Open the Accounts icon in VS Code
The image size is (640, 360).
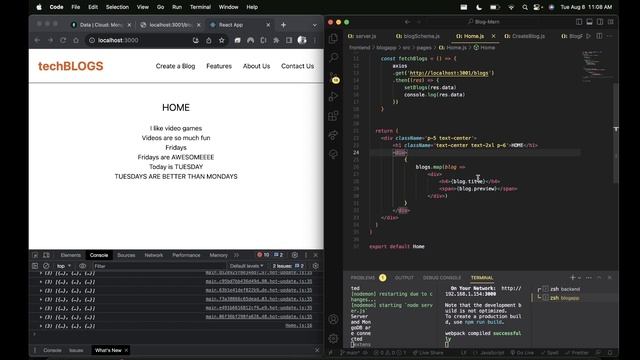click(x=333, y=319)
